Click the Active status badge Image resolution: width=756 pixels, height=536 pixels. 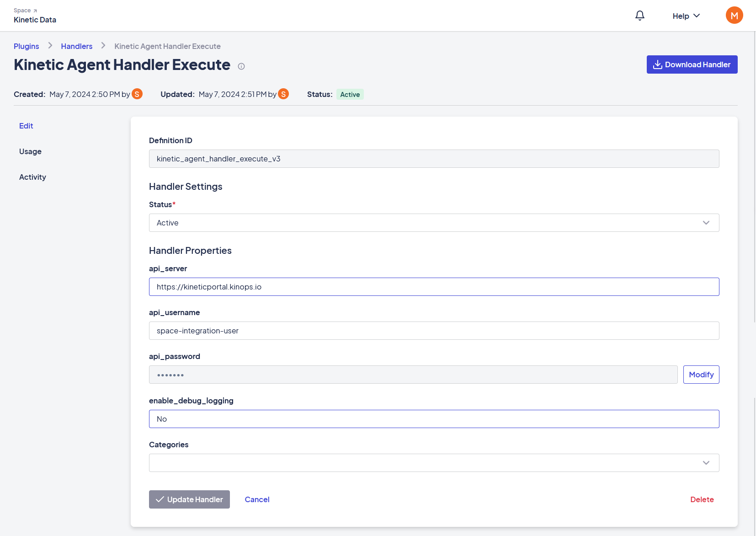pyautogui.click(x=350, y=94)
